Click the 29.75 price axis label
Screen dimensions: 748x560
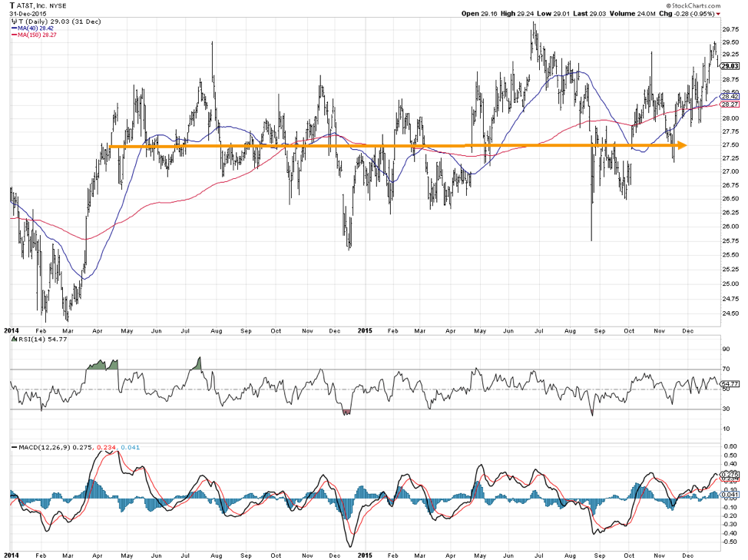(730, 29)
